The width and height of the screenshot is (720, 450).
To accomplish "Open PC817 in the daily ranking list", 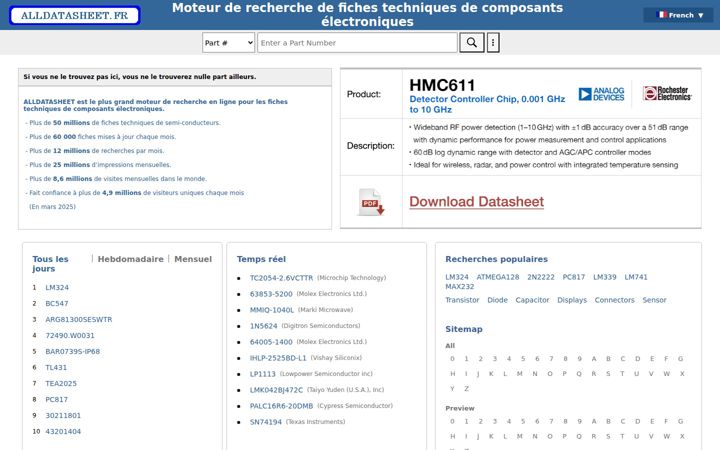I will [x=56, y=399].
